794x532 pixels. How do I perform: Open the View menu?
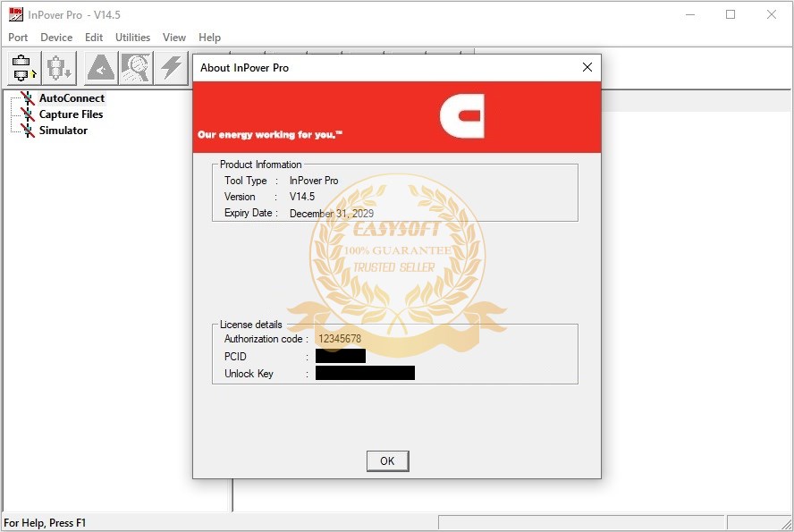[x=174, y=38]
